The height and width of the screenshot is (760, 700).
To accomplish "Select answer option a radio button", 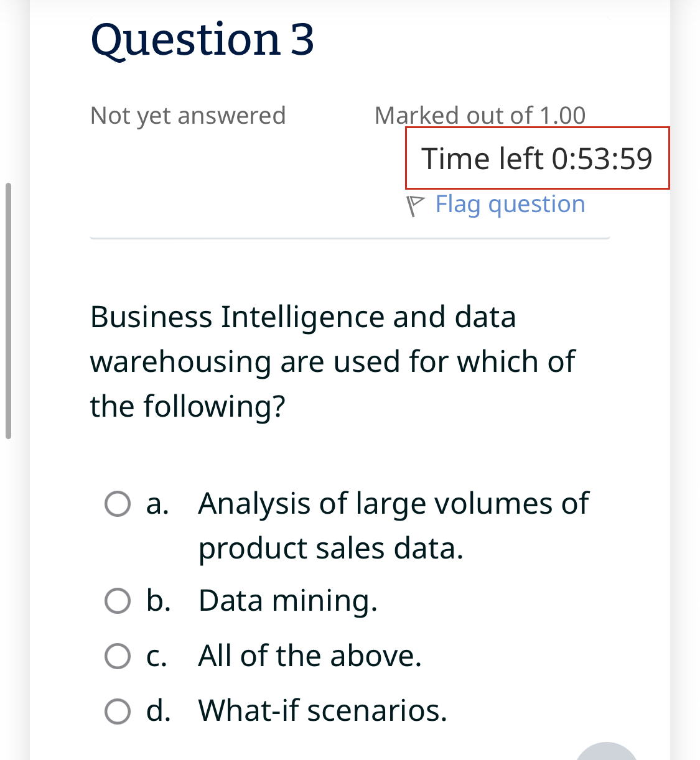I will click(x=118, y=505).
